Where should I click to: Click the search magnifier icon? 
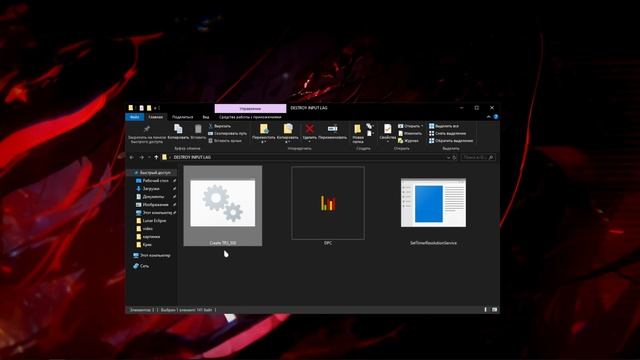pyautogui.click(x=491, y=158)
